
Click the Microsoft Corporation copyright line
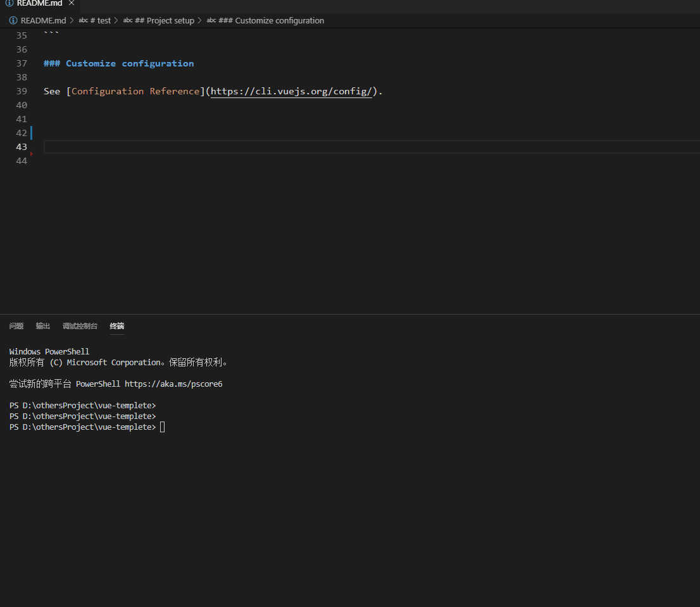[x=118, y=363]
